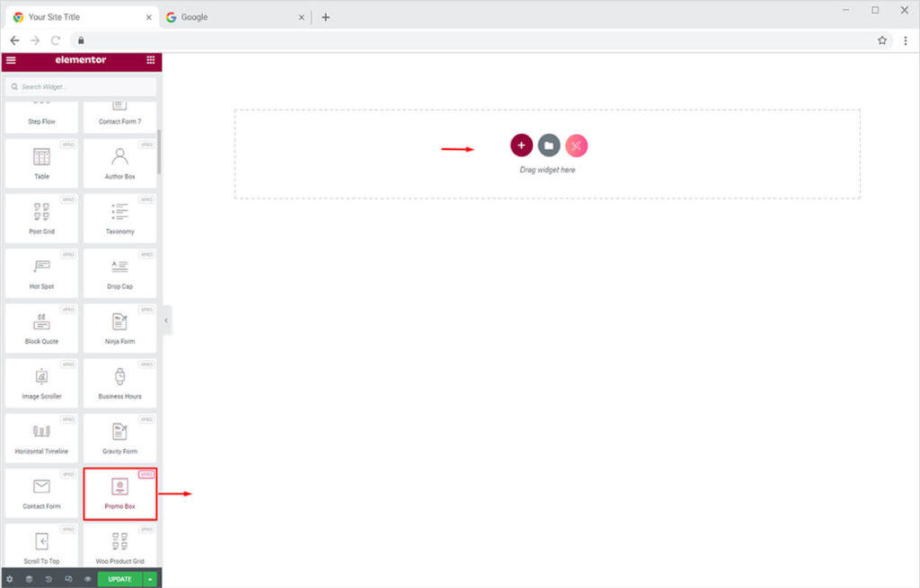Image resolution: width=920 pixels, height=588 pixels.
Task: Toggle responsive mode in the bottom bar
Action: 68,579
